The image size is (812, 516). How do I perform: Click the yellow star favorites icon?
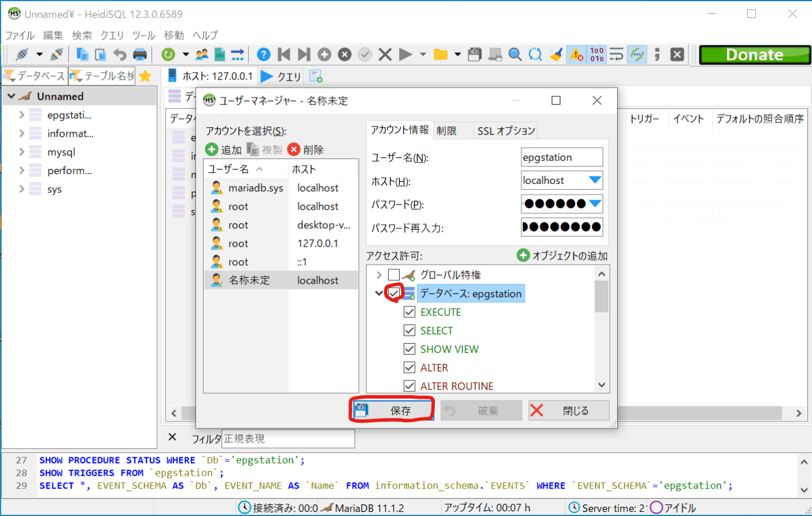coord(146,76)
